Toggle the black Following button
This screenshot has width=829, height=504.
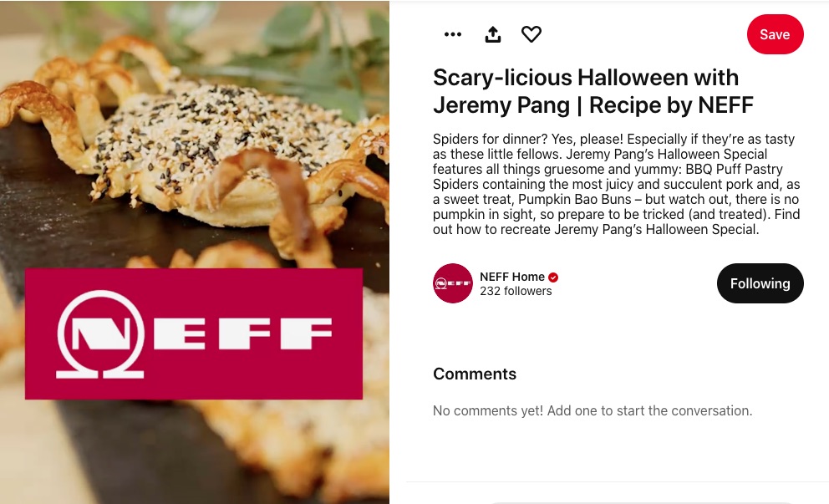760,283
